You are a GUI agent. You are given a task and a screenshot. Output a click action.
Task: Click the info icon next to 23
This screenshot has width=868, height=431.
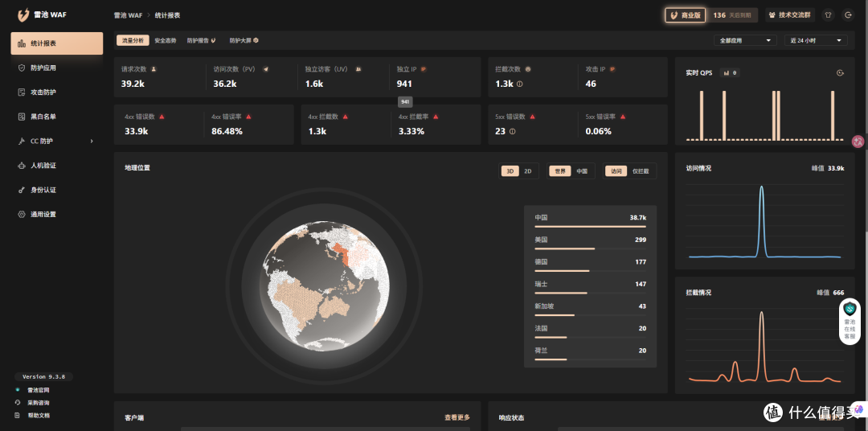point(512,132)
